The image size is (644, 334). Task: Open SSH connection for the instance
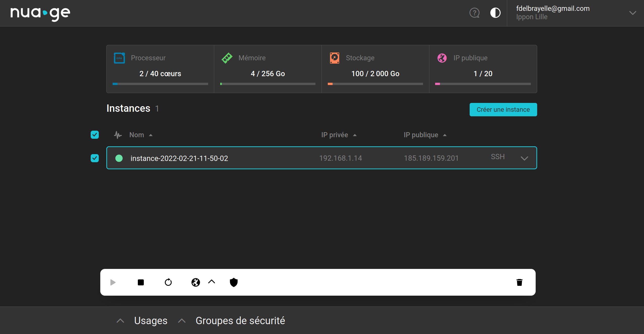click(x=497, y=157)
